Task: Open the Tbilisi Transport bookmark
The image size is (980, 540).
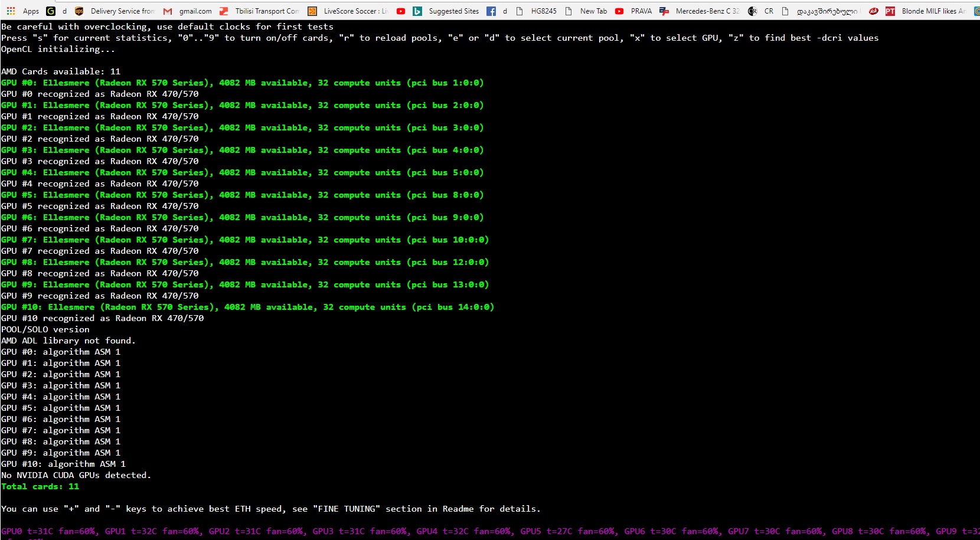Action: point(259,11)
